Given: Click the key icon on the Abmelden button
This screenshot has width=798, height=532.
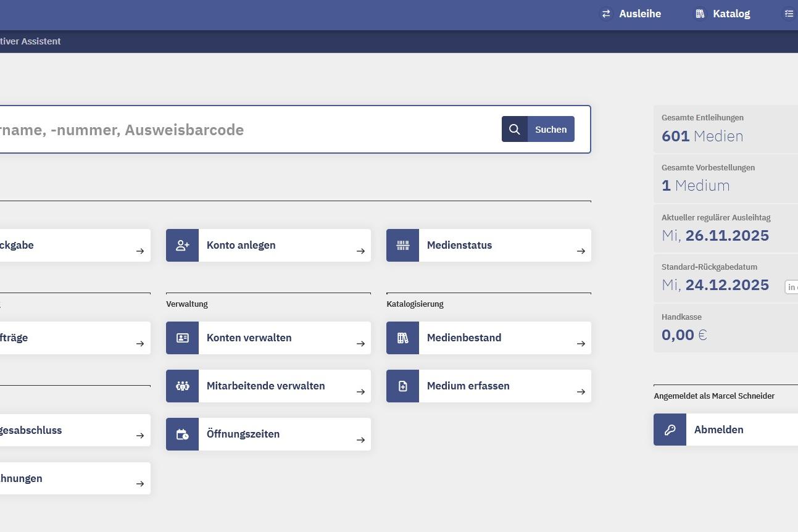Looking at the screenshot, I should (x=670, y=430).
